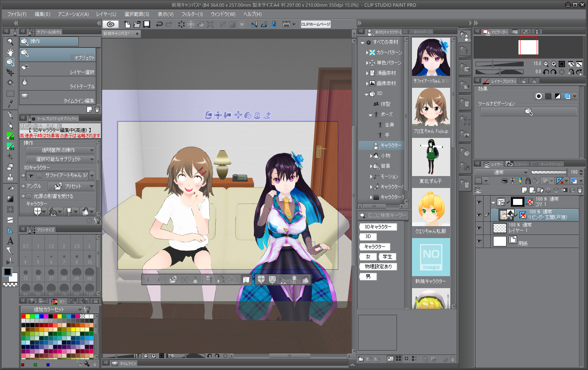
Task: Toggle lock checkbox for サファイアートちゃん
Action: coord(39,175)
